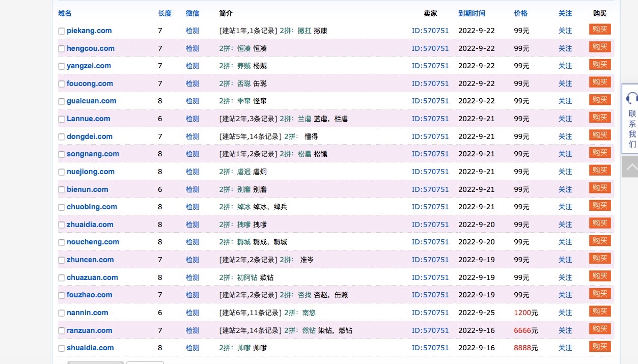Screen dimensions: 638x364
Task: Tick the guaicuan.com row checkbox
Action: pos(62,101)
